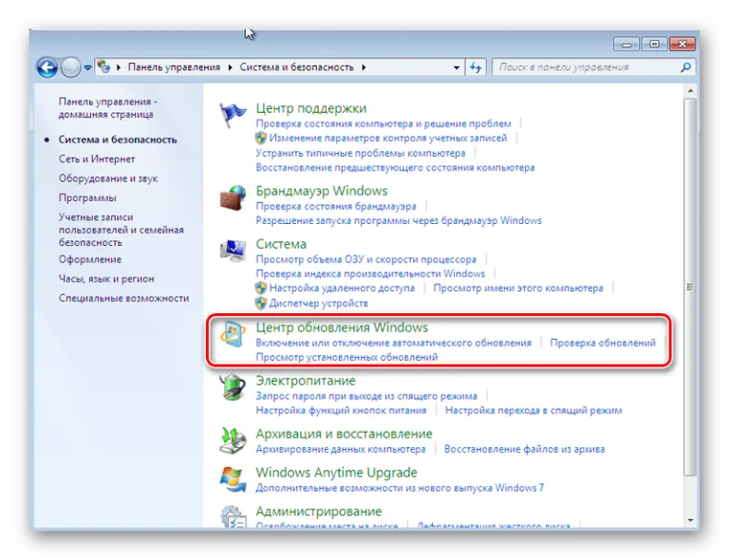Click the Архивация и восстановление backup icon
The image size is (729, 560).
click(x=233, y=440)
